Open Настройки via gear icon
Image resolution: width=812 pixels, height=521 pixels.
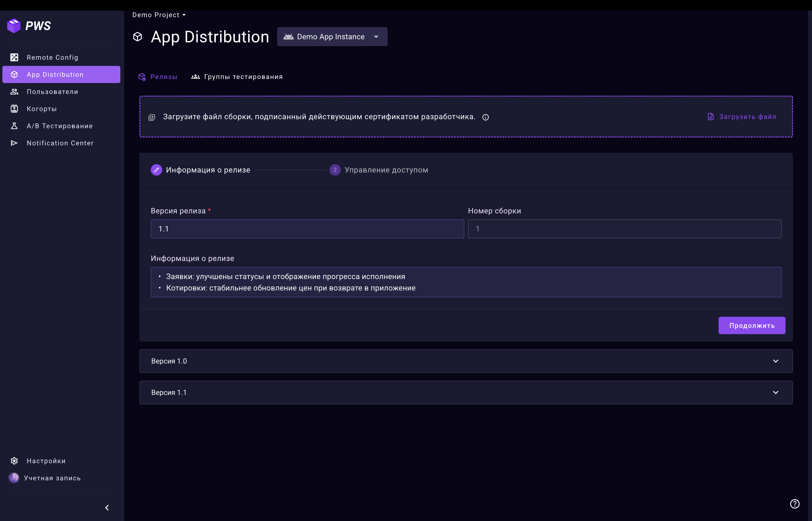(14, 461)
